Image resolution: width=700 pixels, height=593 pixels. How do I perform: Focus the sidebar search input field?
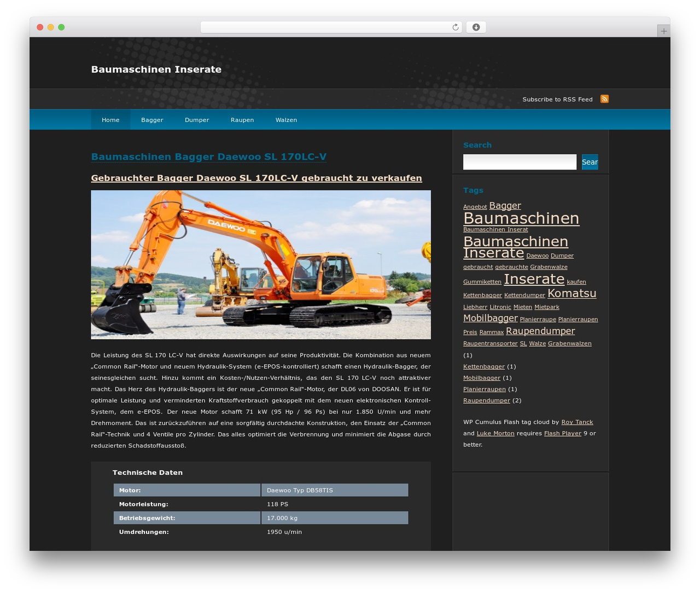[x=520, y=162]
